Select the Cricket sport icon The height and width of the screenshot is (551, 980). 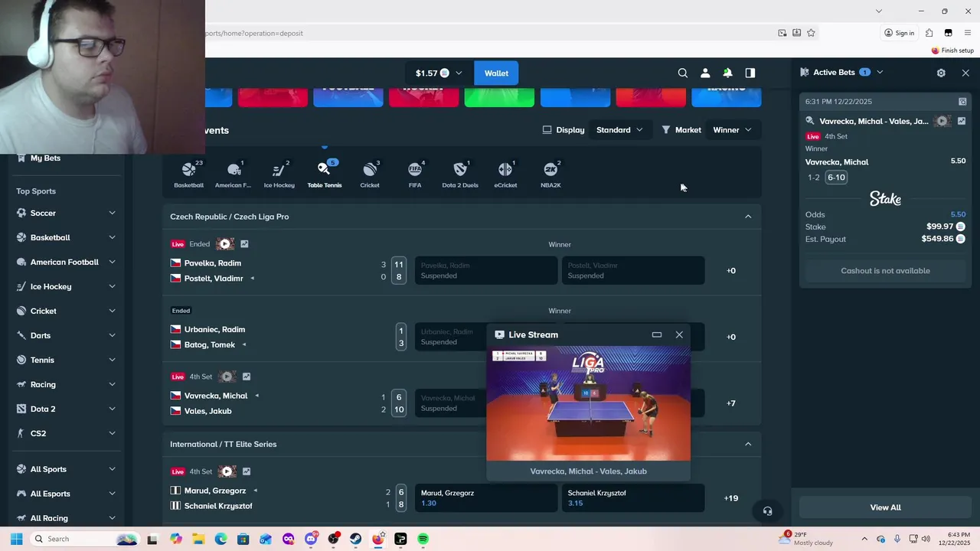[370, 174]
